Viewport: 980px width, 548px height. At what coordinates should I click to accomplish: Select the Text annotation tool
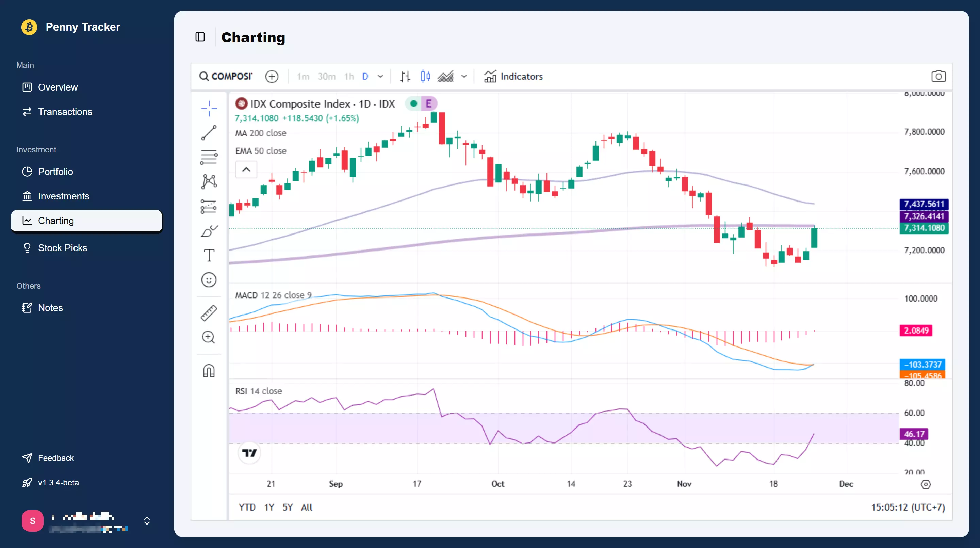tap(209, 255)
